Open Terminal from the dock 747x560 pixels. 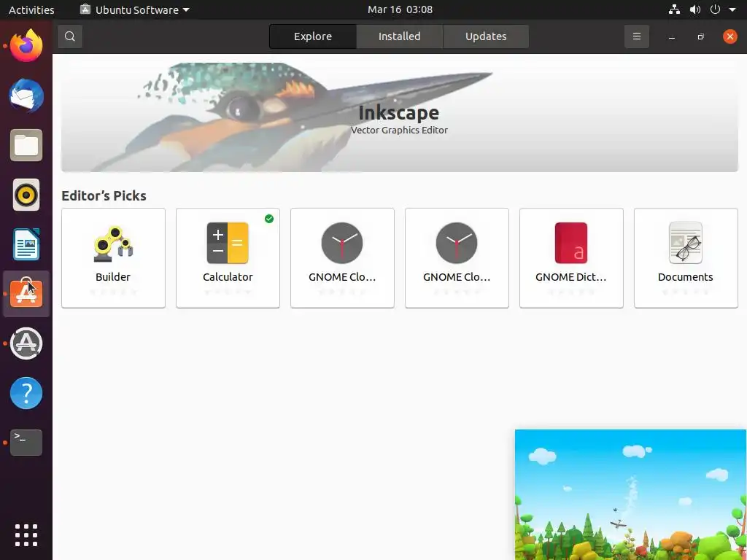[x=26, y=443]
